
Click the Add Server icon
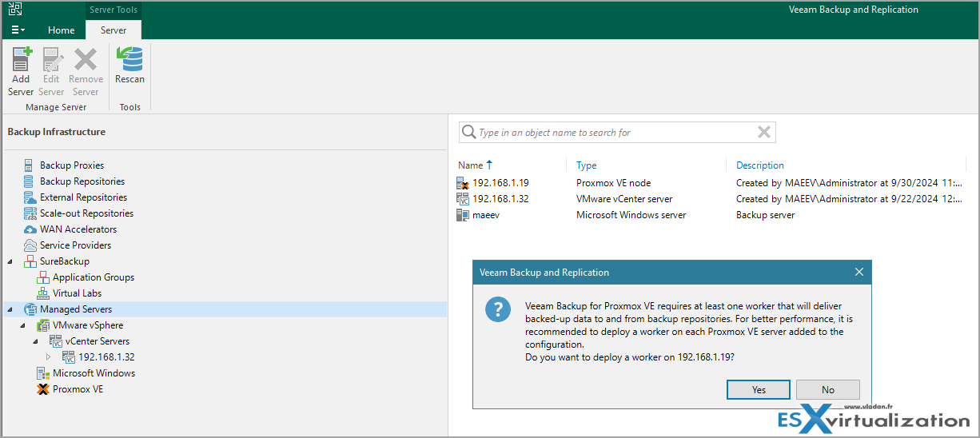pos(21,59)
